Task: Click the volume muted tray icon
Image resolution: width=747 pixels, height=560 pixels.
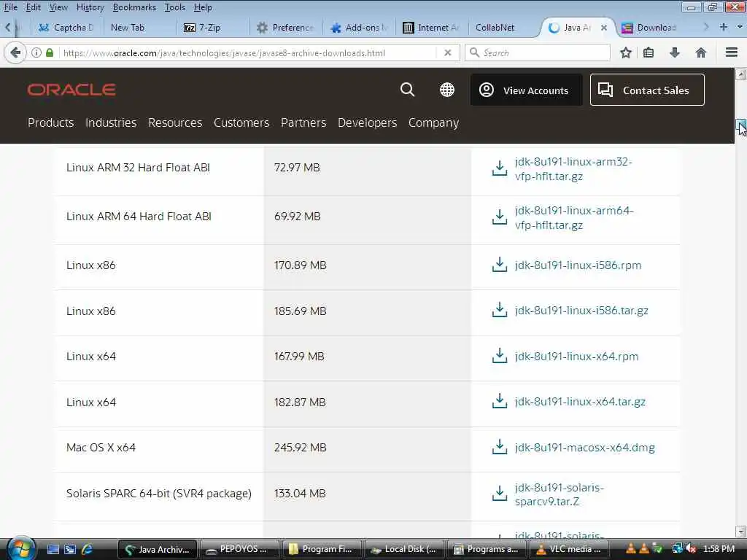Action: 692,549
